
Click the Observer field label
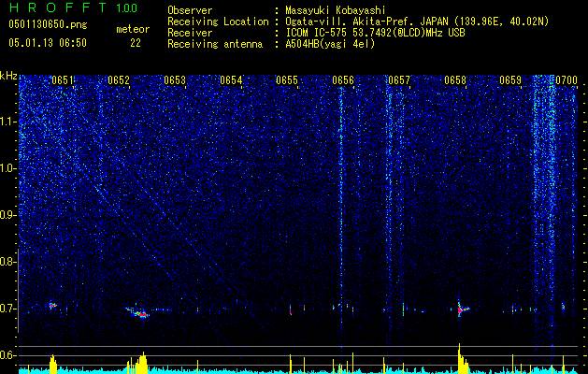point(190,10)
